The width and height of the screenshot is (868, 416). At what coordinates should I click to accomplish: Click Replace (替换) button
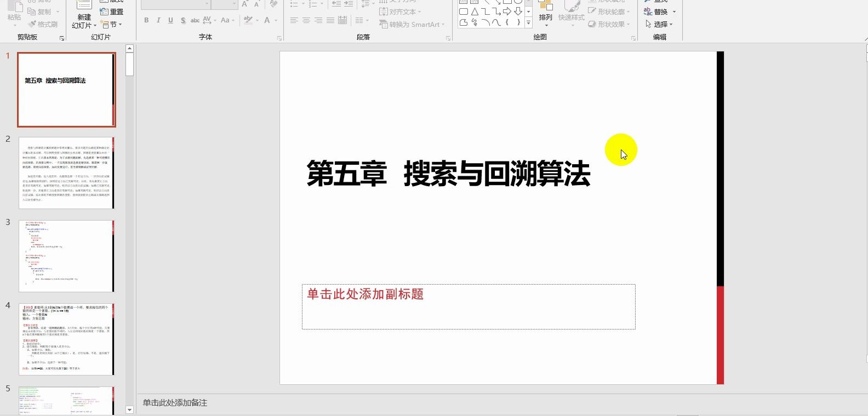(656, 11)
